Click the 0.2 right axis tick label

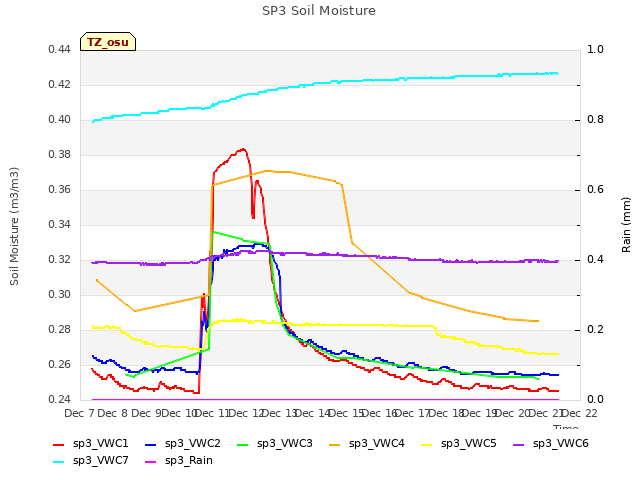[x=595, y=329]
